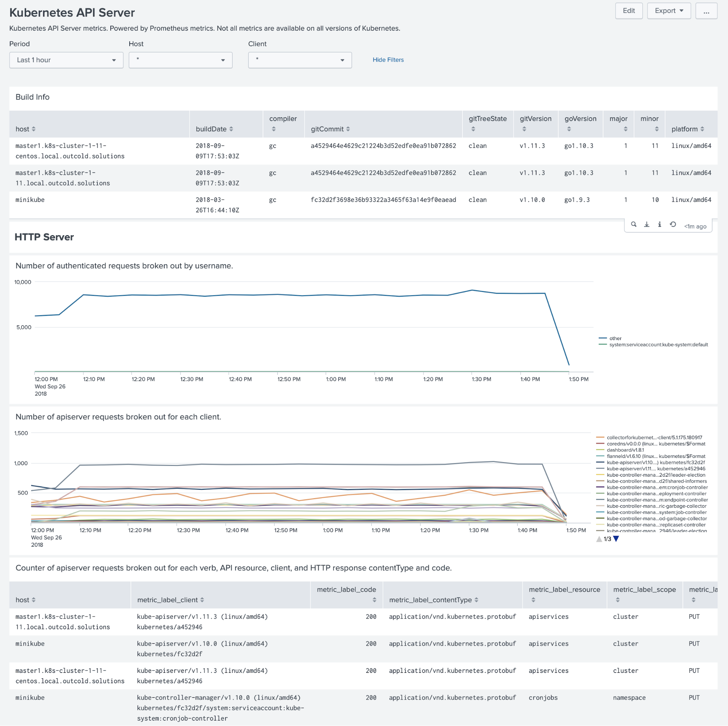
Task: Toggle dashboard/v1.8.1 legend entry
Action: [620, 450]
